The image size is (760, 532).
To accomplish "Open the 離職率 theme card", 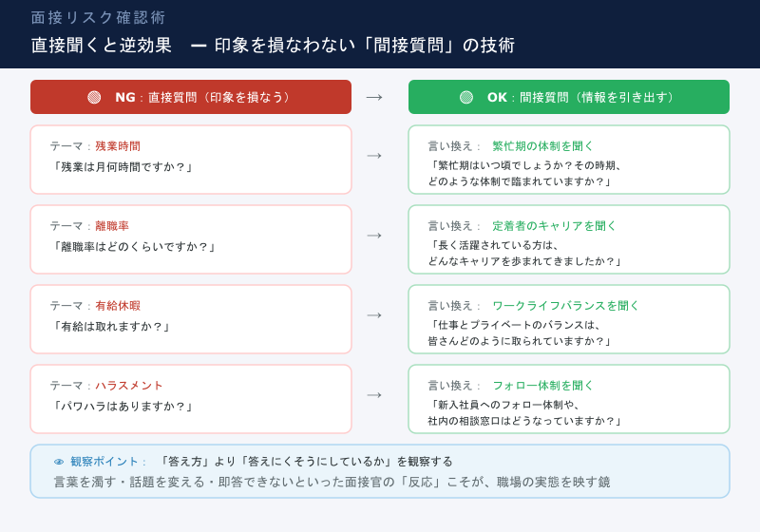I will pyautogui.click(x=191, y=239).
